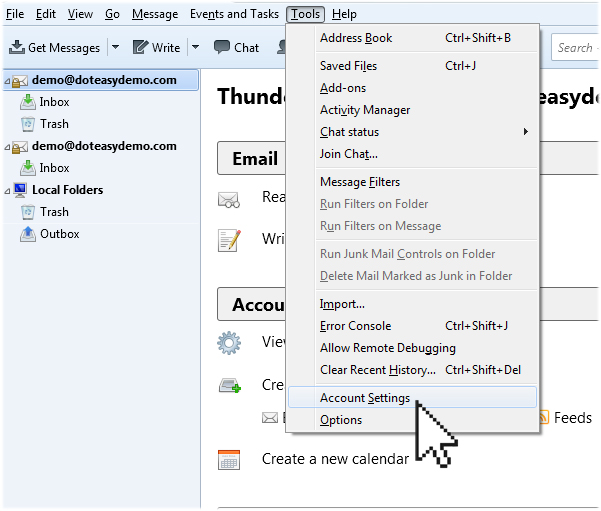601x511 pixels.
Task: Collapse the Local Folders tree
Action: [7, 191]
